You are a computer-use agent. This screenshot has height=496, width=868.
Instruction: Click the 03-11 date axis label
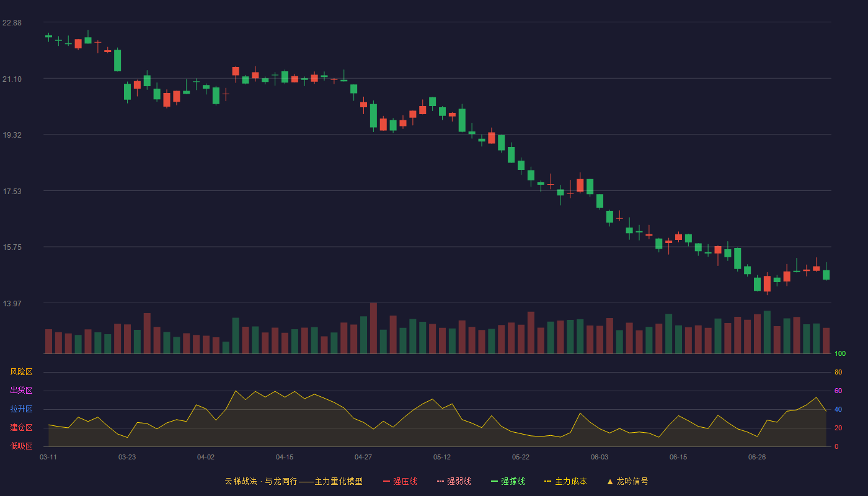[48, 457]
